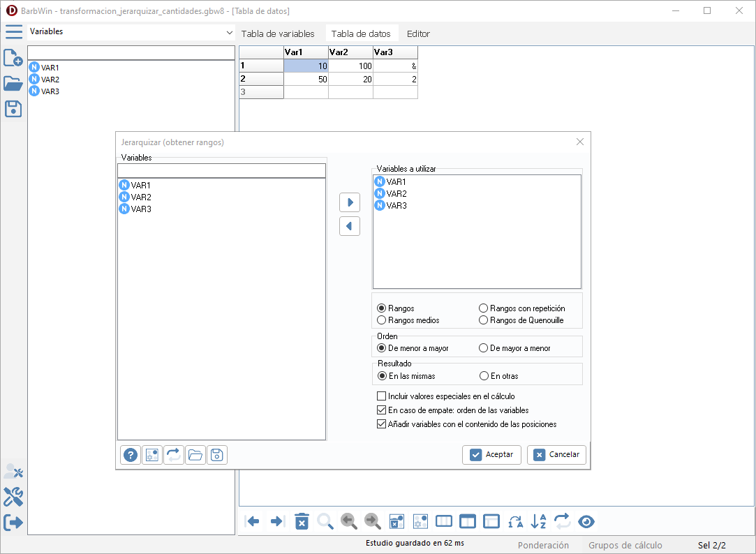
Task: Click the help question mark icon in dialog
Action: 131,455
